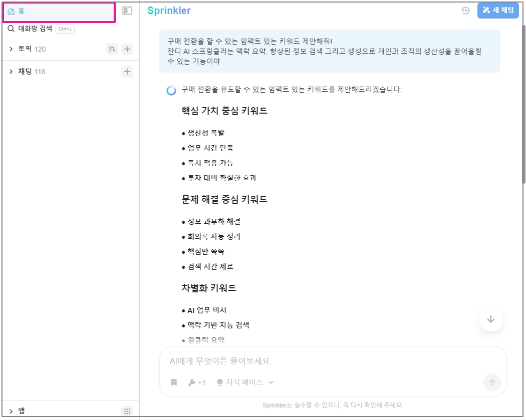Open 대화방 검색 conversation search
526x420 pixels.
[x=35, y=29]
